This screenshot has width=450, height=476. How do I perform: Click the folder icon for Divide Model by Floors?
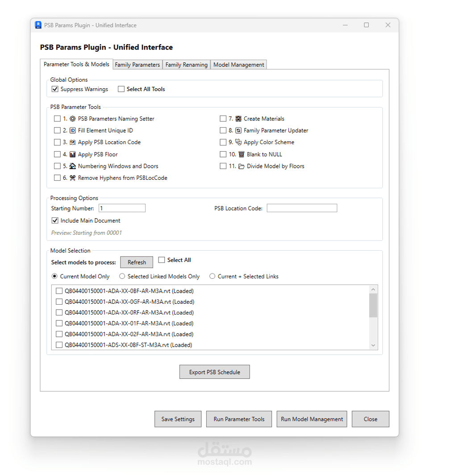coord(242,166)
